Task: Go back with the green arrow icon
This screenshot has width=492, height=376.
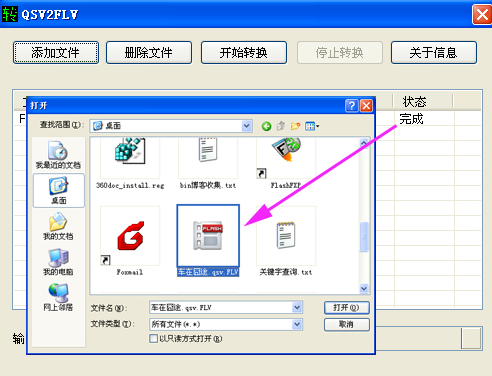Action: point(266,126)
